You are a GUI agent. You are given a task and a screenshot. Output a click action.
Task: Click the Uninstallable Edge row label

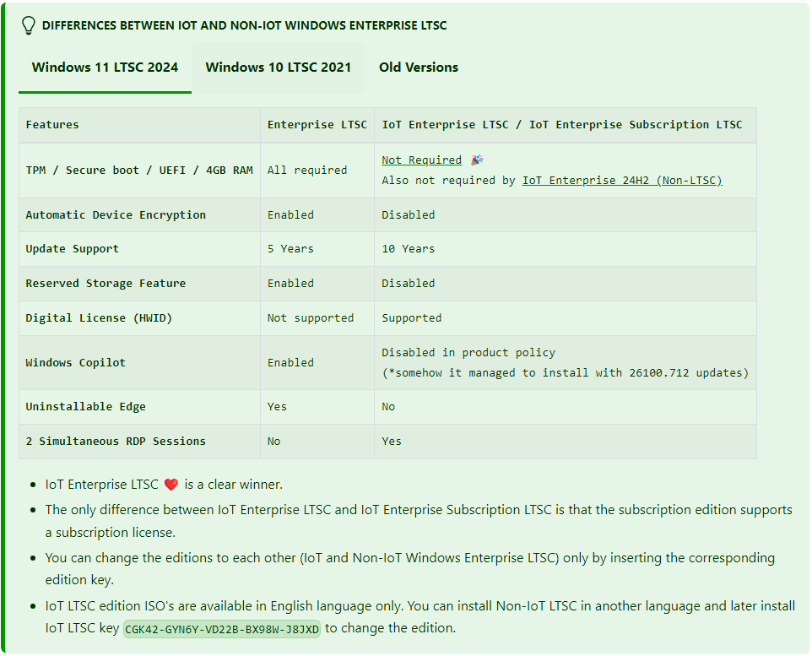[86, 407]
